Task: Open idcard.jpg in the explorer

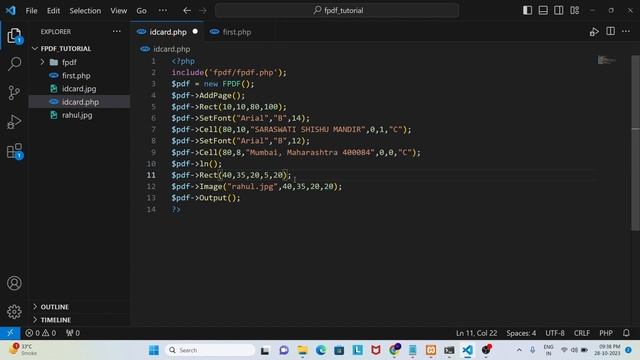Action: tap(79, 89)
